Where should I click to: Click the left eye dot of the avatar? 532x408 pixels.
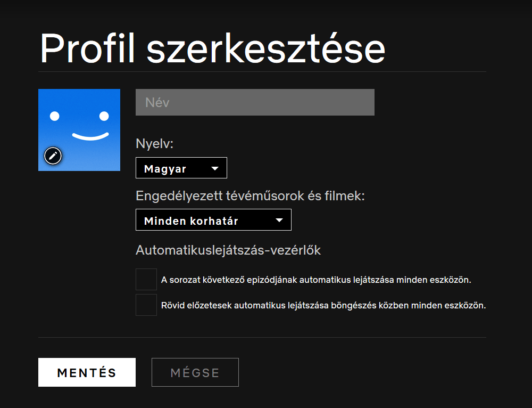54,116
